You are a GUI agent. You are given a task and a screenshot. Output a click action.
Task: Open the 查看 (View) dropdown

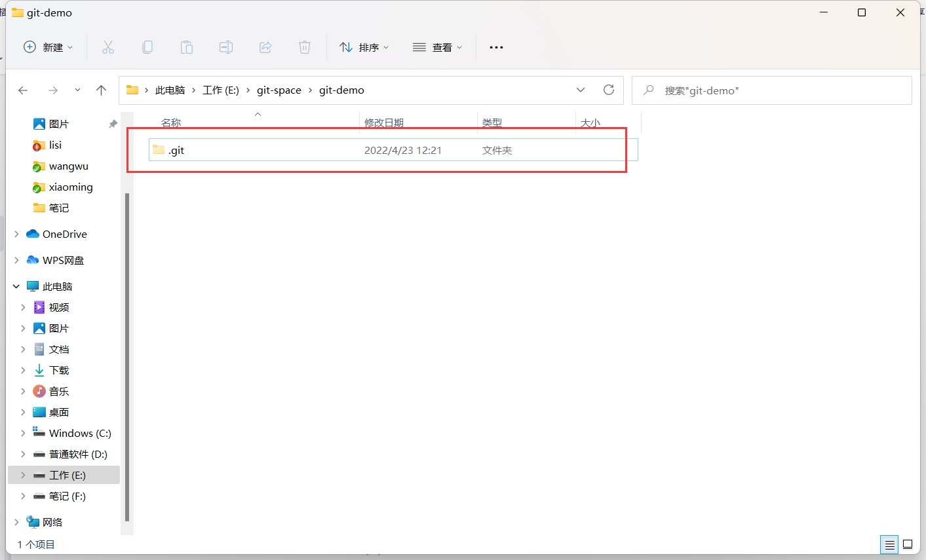(437, 47)
